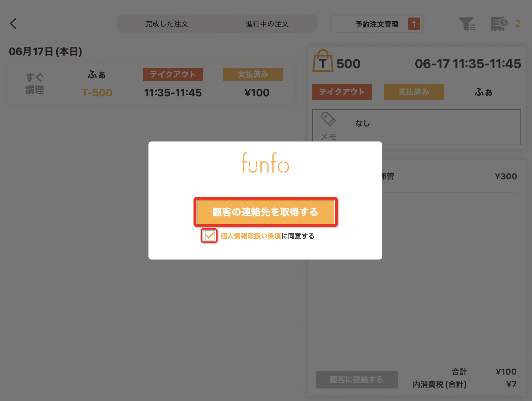Click the 顧客に連絡する button
Image resolution: width=532 pixels, height=401 pixels.
pyautogui.click(x=356, y=379)
